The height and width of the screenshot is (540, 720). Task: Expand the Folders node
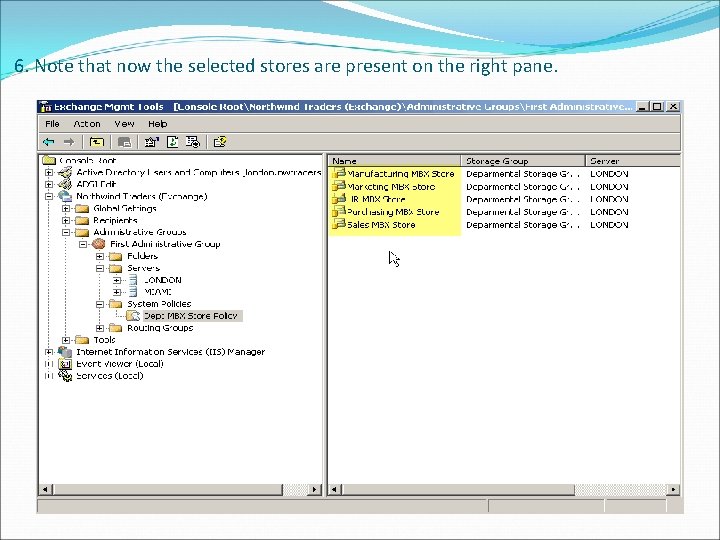[100, 256]
